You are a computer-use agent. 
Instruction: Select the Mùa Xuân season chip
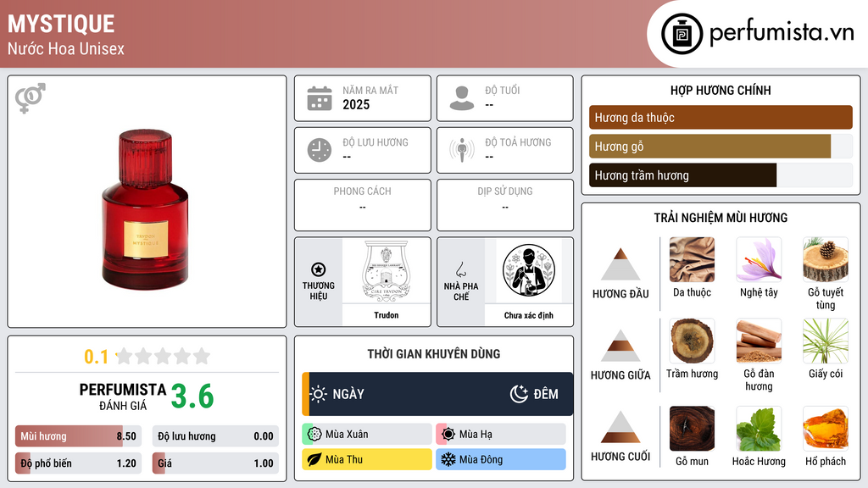coord(367,435)
